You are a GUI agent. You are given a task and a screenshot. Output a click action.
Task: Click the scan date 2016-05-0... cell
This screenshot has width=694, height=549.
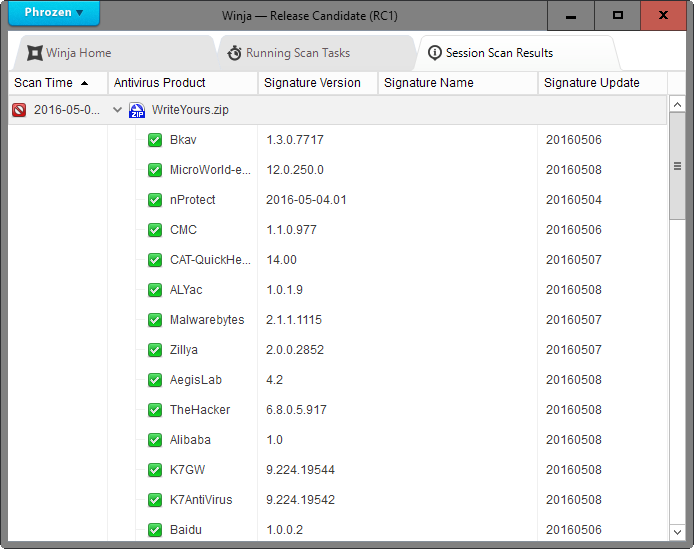click(67, 109)
